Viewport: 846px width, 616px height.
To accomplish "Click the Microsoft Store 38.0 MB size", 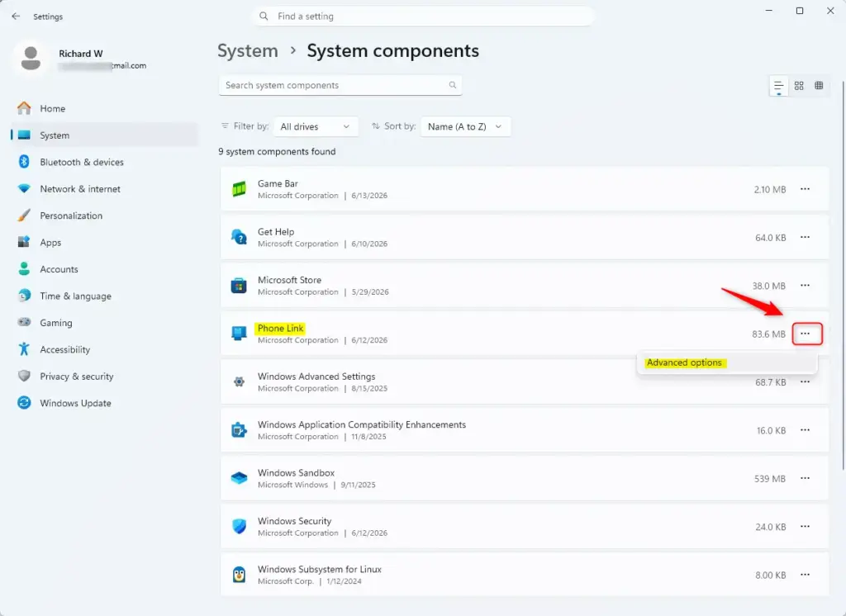I will (769, 286).
